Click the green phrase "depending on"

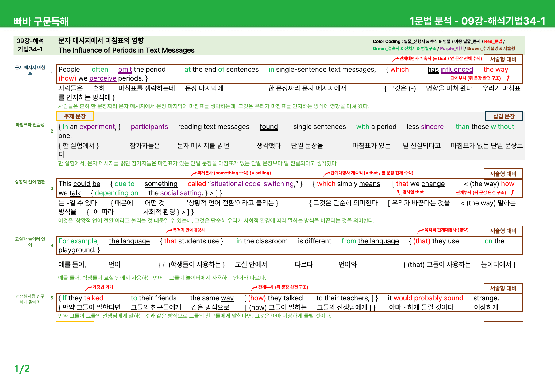point(117,193)
